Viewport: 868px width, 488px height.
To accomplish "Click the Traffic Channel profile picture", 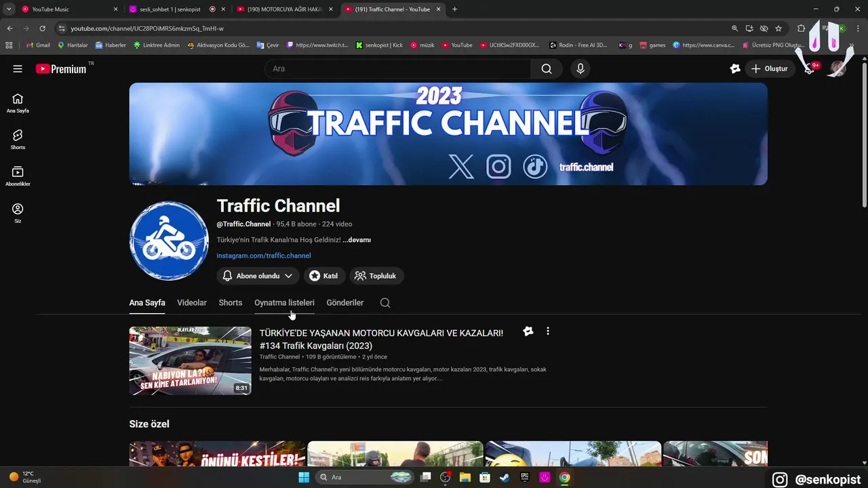I will pyautogui.click(x=169, y=241).
